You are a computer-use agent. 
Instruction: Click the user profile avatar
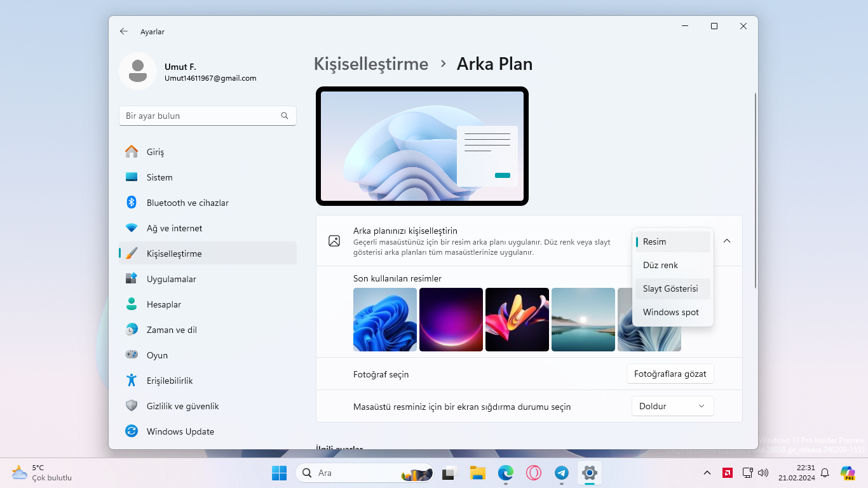tap(138, 71)
